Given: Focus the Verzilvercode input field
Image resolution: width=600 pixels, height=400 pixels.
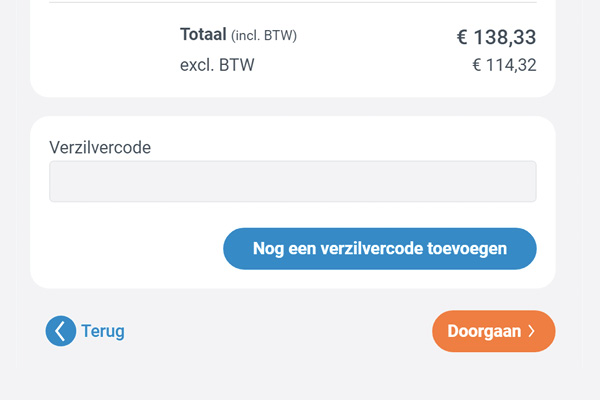Looking at the screenshot, I should point(293,181).
